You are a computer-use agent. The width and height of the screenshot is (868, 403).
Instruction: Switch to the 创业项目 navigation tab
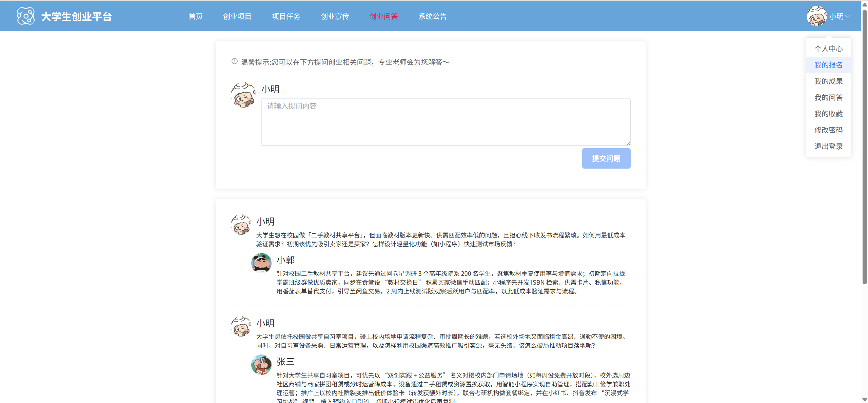point(237,16)
